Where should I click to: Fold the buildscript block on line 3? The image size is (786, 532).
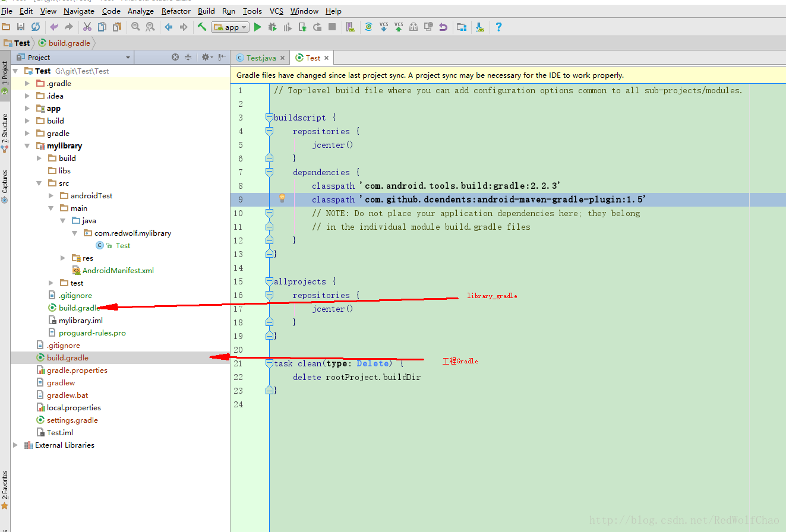point(269,118)
